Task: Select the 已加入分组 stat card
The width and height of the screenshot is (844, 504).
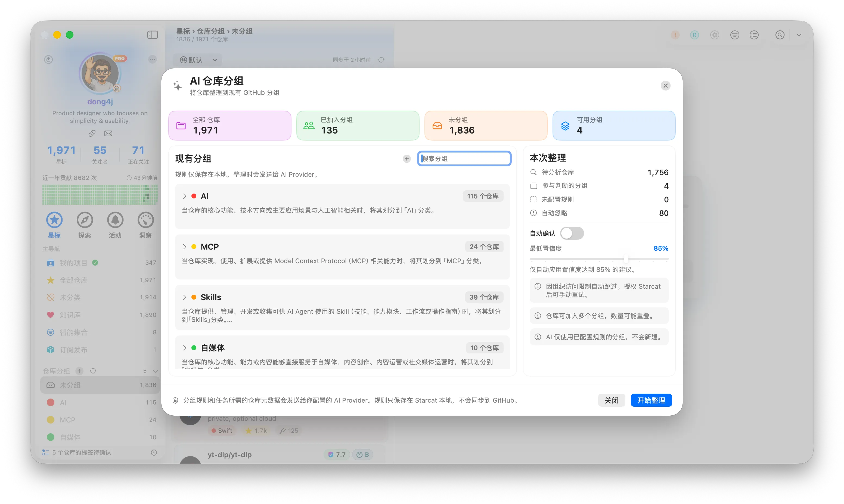Action: (358, 125)
